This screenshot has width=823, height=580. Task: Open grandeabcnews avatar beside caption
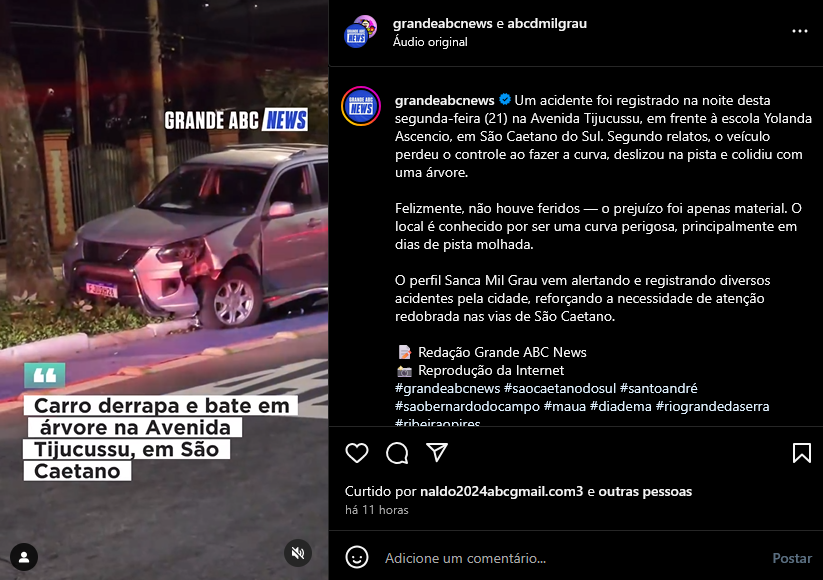361,106
